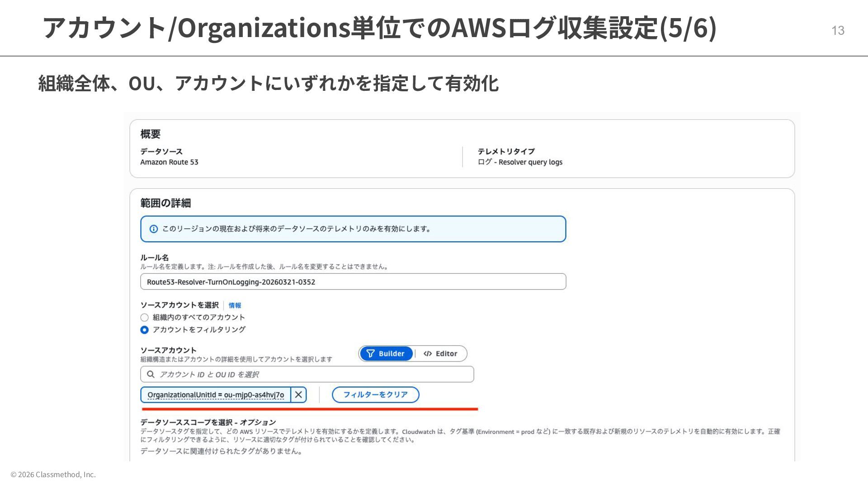Open the 情報 link beside source account

(x=235, y=305)
